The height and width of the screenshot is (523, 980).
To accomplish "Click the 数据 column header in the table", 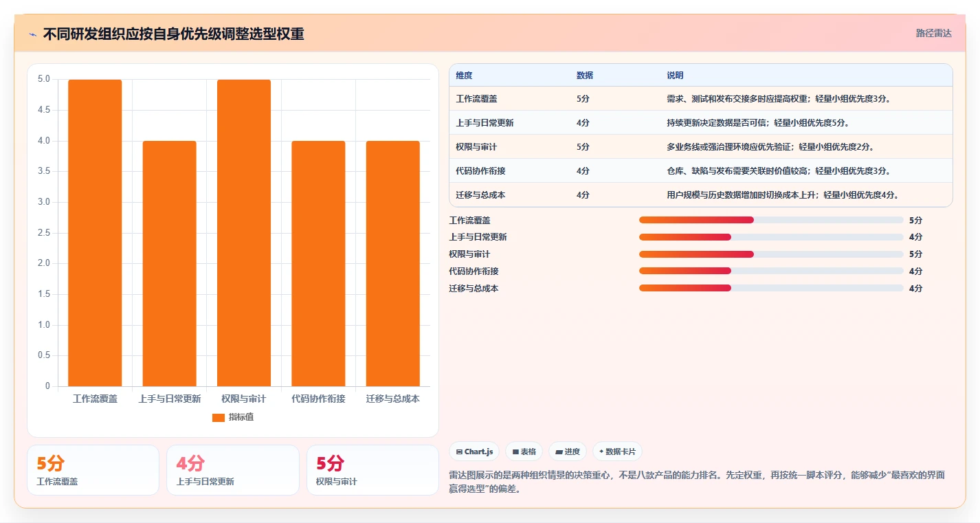I will tap(585, 76).
